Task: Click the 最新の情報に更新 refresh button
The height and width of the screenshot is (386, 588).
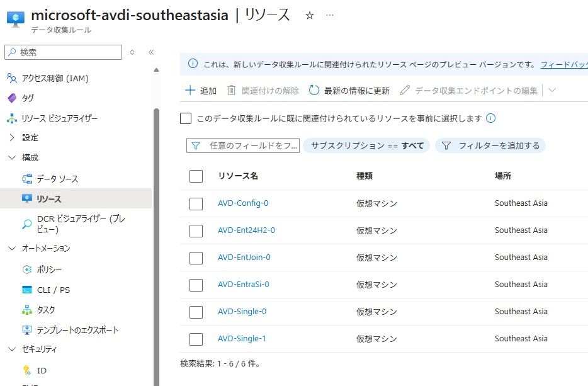Action: coord(349,91)
